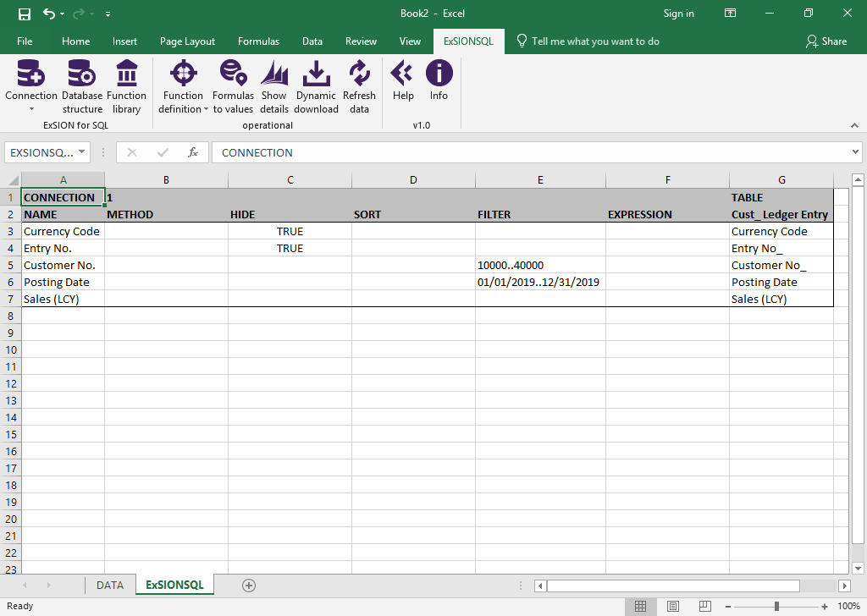Open the Review tab
The image size is (867, 616).
tap(361, 41)
